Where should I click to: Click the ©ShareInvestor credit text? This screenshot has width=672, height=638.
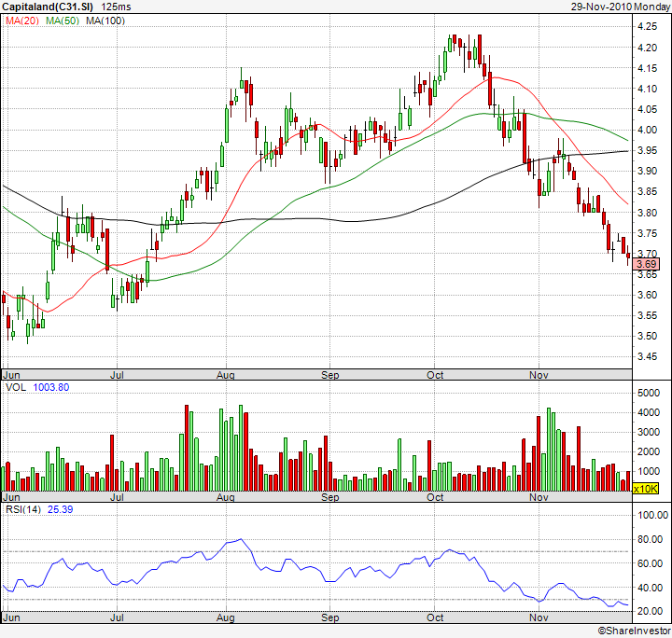(x=635, y=631)
